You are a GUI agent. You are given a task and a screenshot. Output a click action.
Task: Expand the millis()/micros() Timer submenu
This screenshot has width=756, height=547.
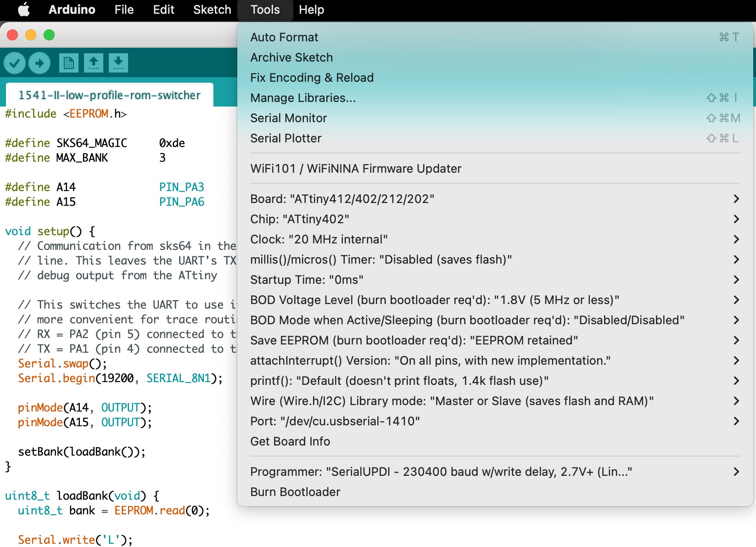[x=495, y=259]
